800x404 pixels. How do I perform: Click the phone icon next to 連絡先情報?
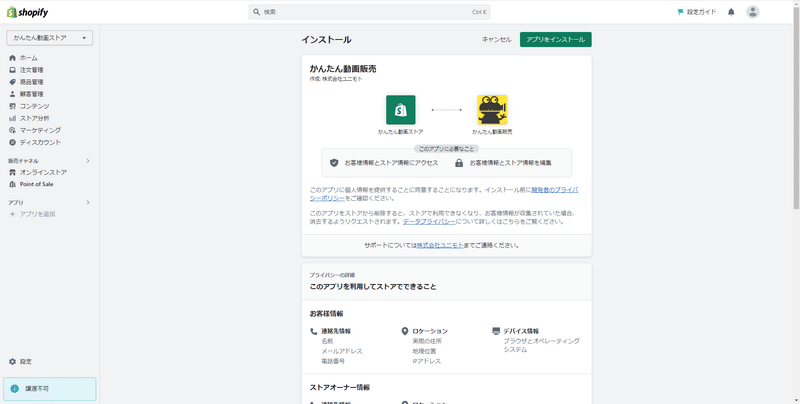point(314,331)
